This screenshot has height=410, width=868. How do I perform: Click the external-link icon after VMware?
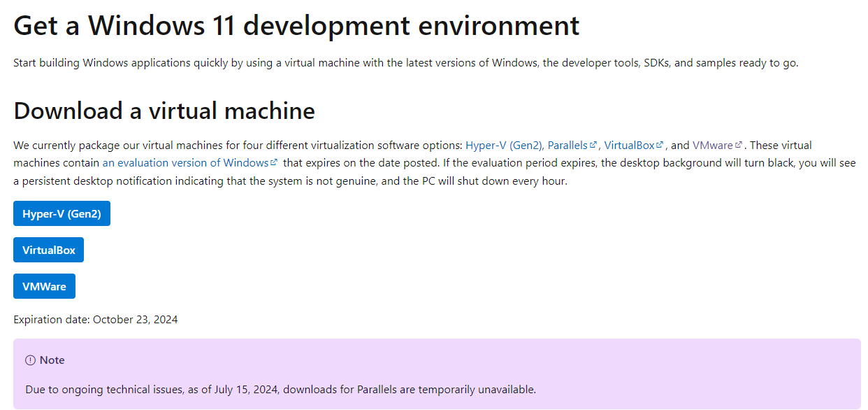[x=739, y=145]
